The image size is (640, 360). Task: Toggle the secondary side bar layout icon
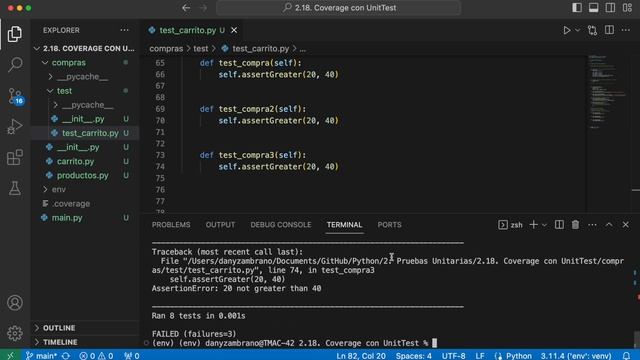(x=610, y=8)
